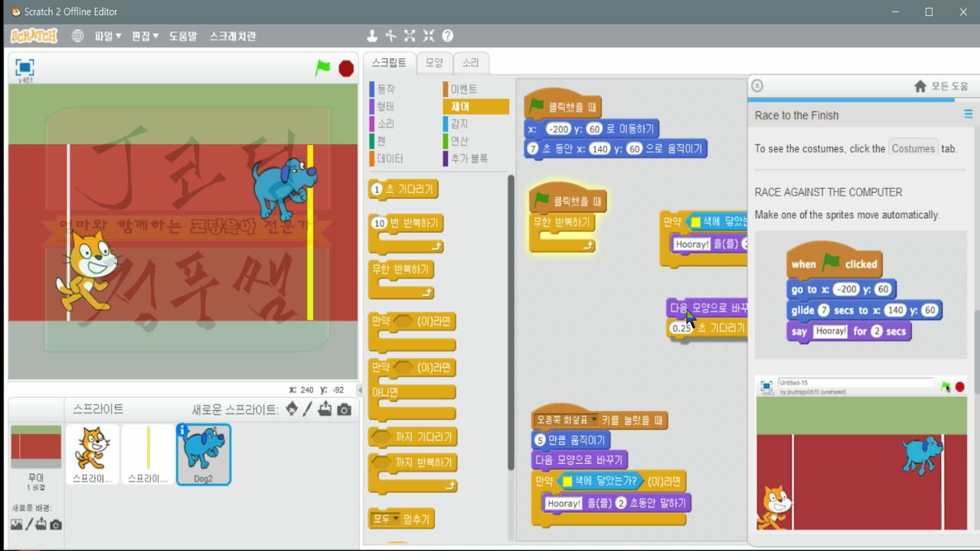The image size is (980, 551).
Task: Click the 140 x field in the glide block
Action: [599, 148]
